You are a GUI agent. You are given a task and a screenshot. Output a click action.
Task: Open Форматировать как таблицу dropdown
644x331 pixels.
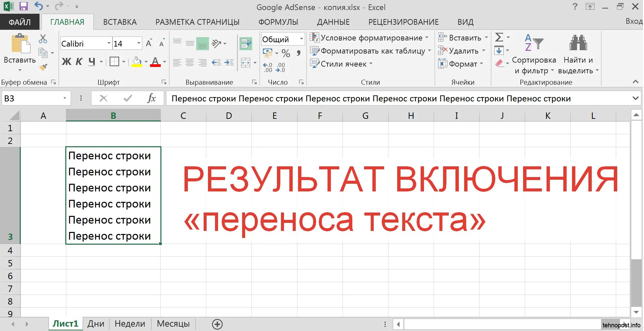(x=370, y=51)
